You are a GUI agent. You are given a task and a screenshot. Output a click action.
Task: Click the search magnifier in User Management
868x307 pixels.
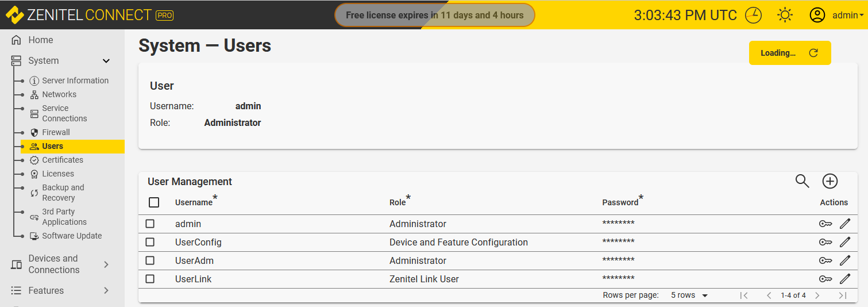pyautogui.click(x=802, y=181)
